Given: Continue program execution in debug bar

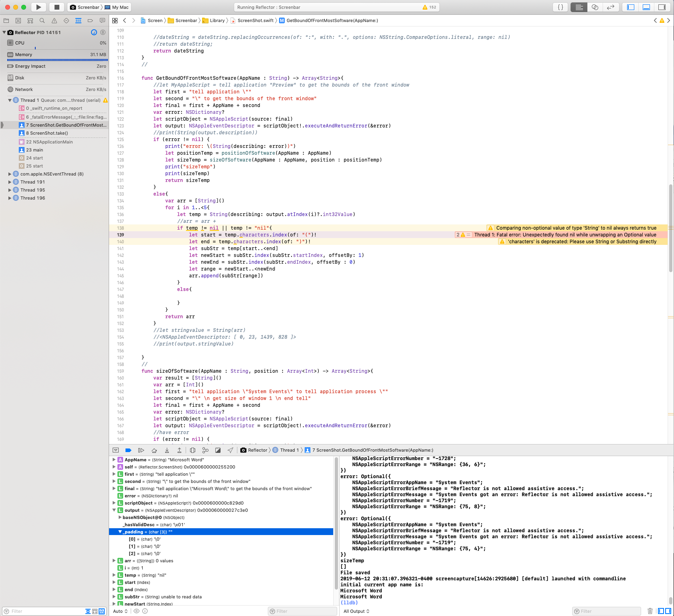Looking at the screenshot, I should tap(141, 450).
